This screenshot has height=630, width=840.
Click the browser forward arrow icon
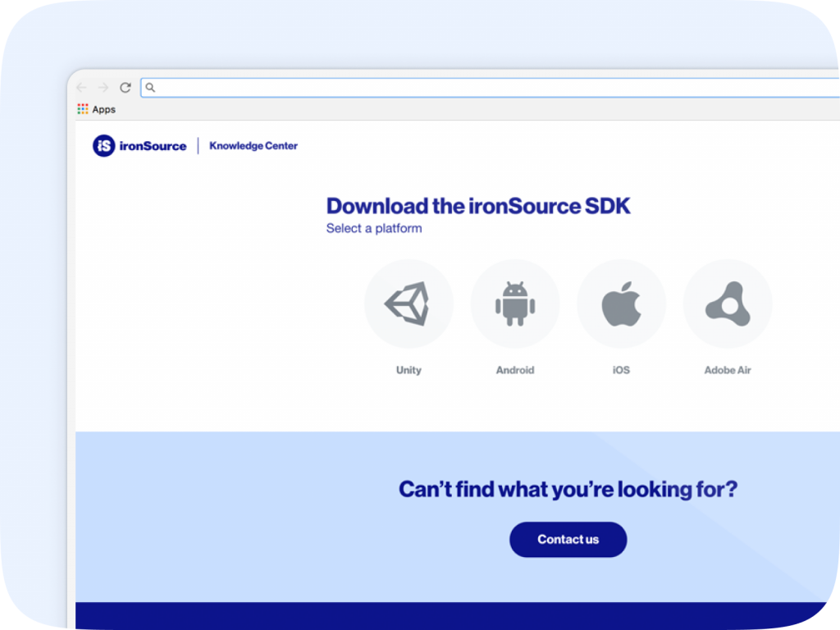[102, 87]
